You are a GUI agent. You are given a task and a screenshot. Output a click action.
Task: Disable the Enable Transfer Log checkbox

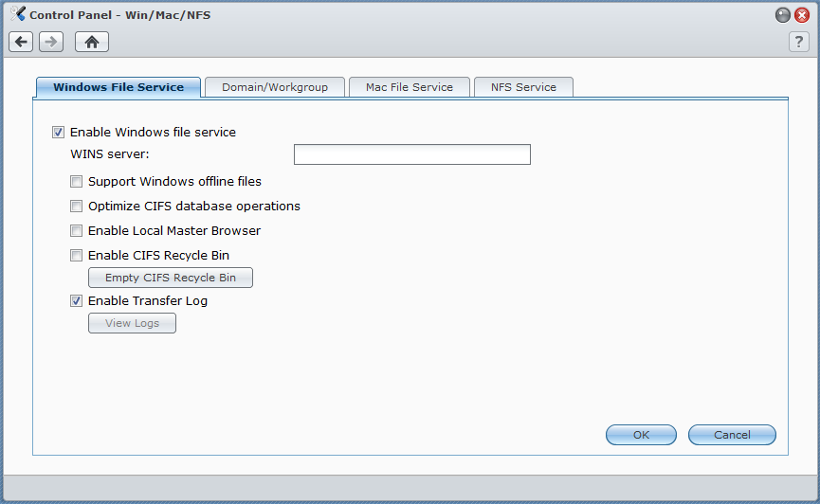77,300
